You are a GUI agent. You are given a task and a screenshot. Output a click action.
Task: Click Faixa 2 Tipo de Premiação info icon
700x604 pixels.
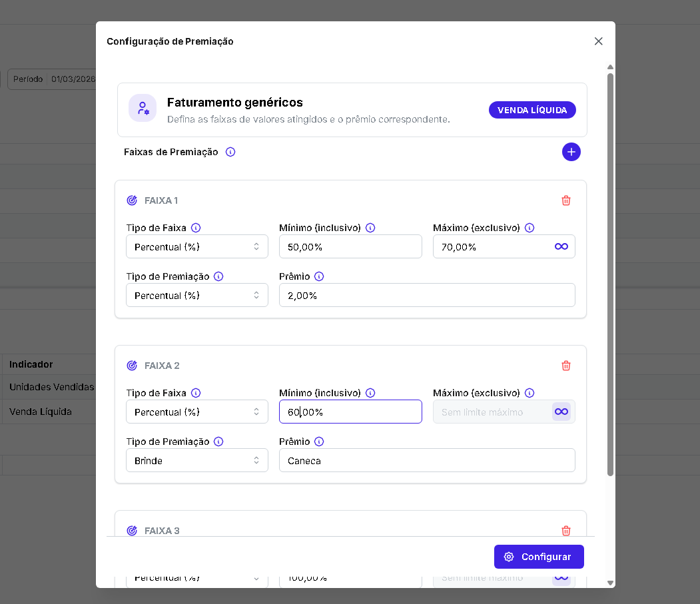click(218, 442)
